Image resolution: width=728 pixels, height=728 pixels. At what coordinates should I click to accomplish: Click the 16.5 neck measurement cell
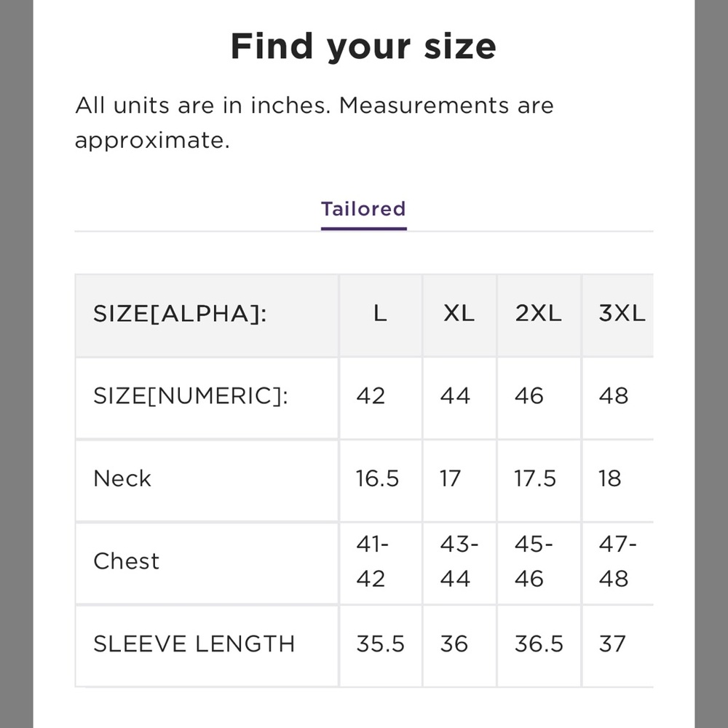pyautogui.click(x=377, y=479)
